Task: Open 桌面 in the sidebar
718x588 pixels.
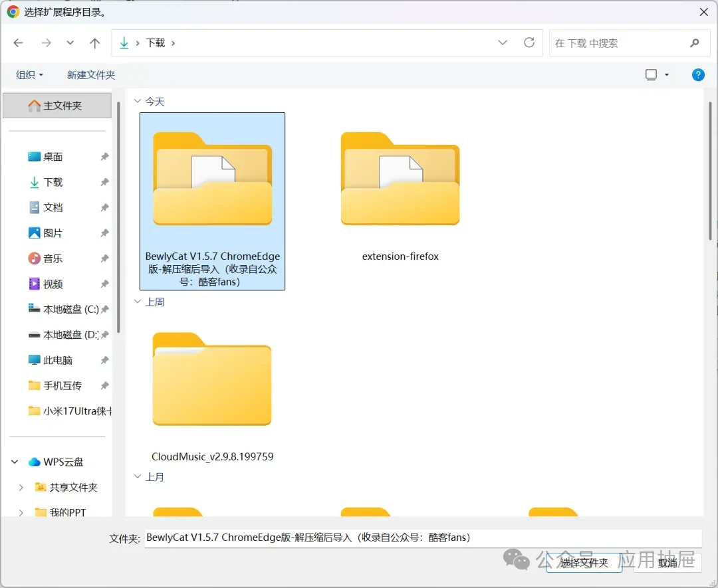Action: click(x=53, y=157)
